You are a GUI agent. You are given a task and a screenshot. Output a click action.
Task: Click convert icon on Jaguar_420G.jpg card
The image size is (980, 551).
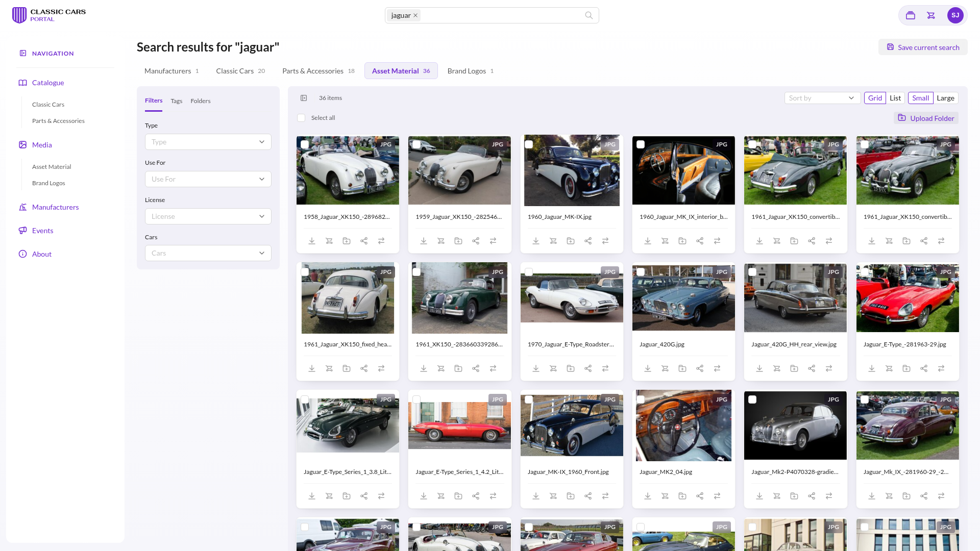point(717,368)
